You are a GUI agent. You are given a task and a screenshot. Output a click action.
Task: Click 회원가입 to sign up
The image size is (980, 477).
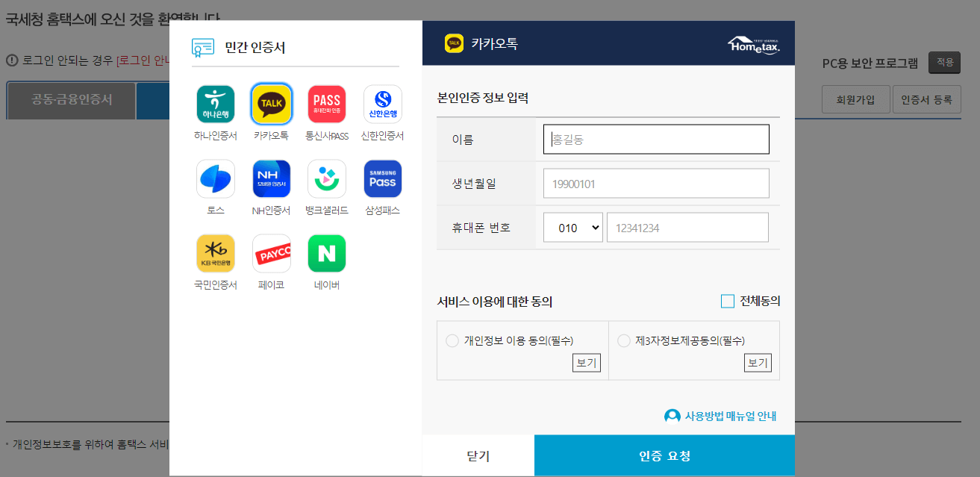[855, 99]
